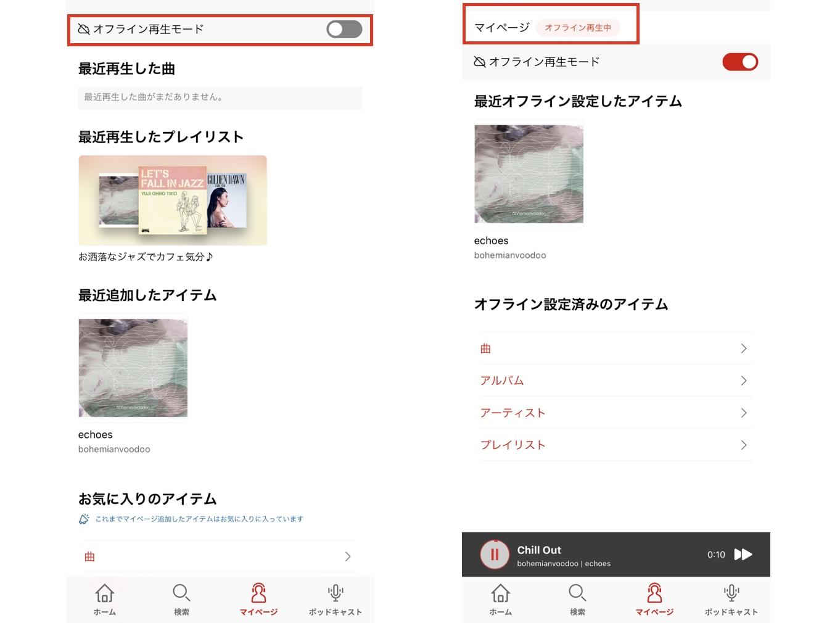The height and width of the screenshot is (623, 840).
Task: Pause the Chill Out track
Action: click(494, 555)
